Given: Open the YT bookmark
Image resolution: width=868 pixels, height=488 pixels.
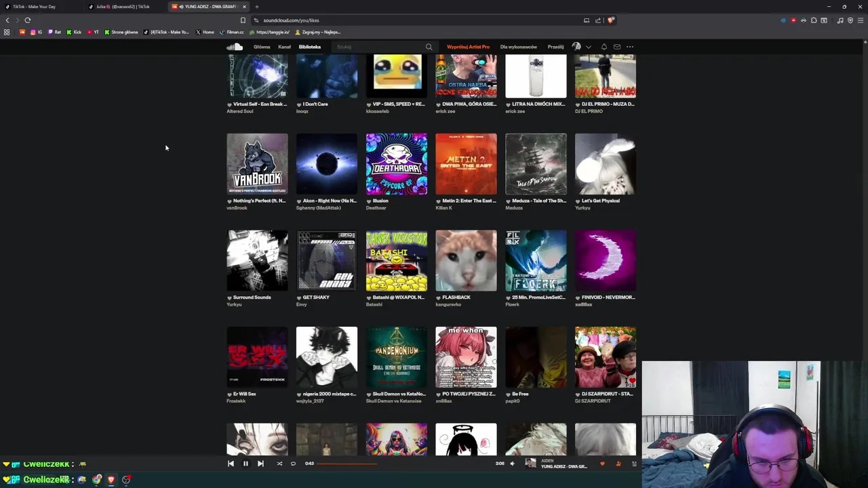Looking at the screenshot, I should tap(93, 32).
